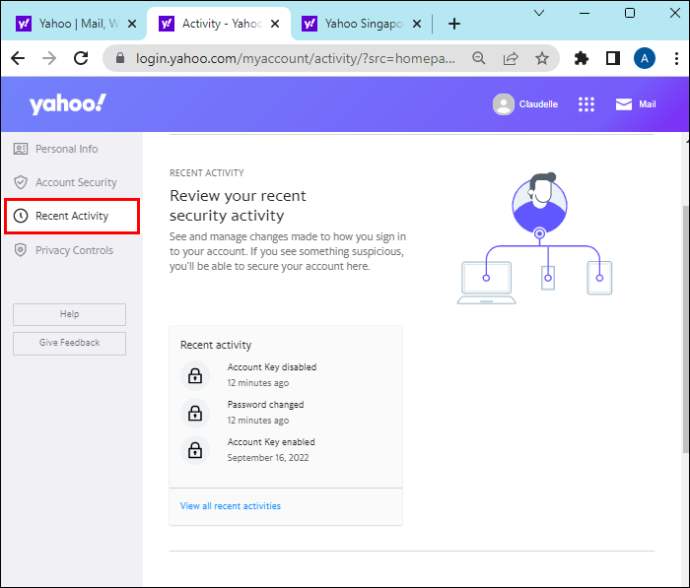690x588 pixels.
Task: Click View all recent activities link
Action: point(230,506)
